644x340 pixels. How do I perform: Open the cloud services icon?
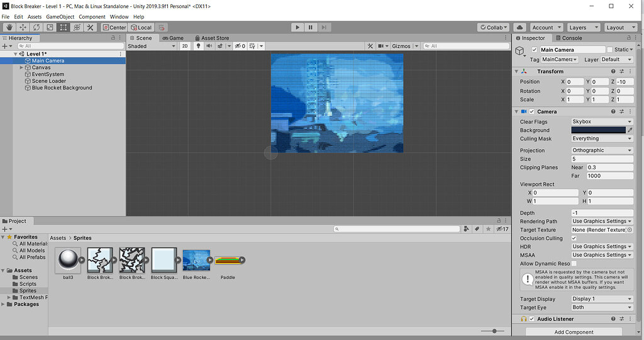(519, 27)
